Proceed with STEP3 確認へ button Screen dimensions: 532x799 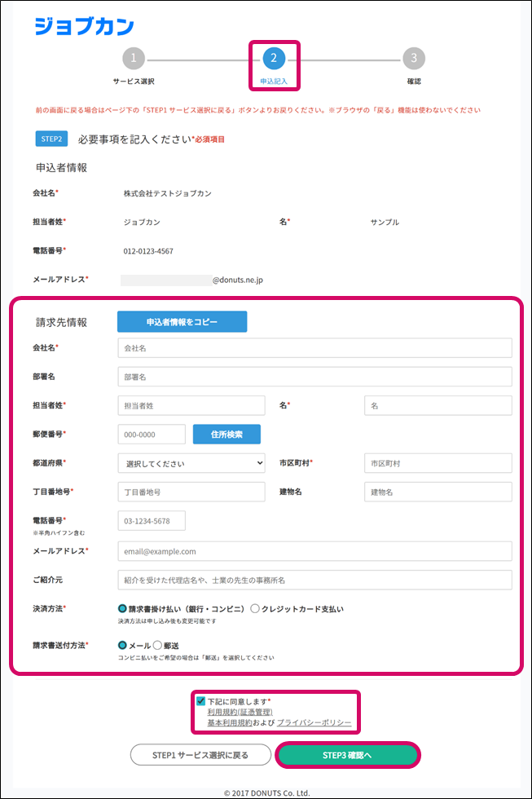pyautogui.click(x=347, y=755)
